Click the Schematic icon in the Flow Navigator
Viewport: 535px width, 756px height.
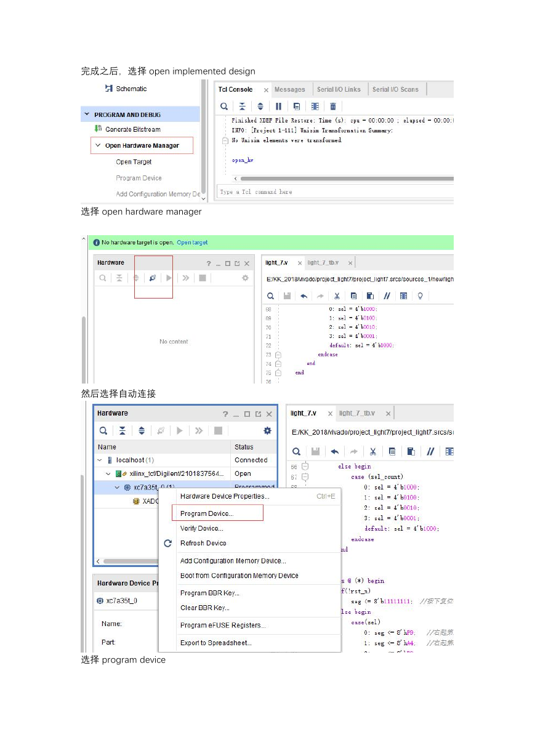[x=109, y=89]
